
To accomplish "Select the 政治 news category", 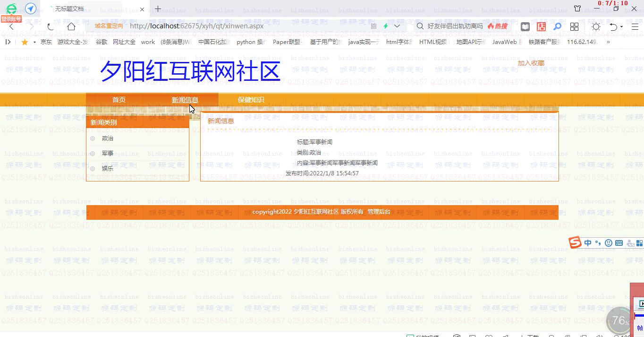I will [108, 138].
